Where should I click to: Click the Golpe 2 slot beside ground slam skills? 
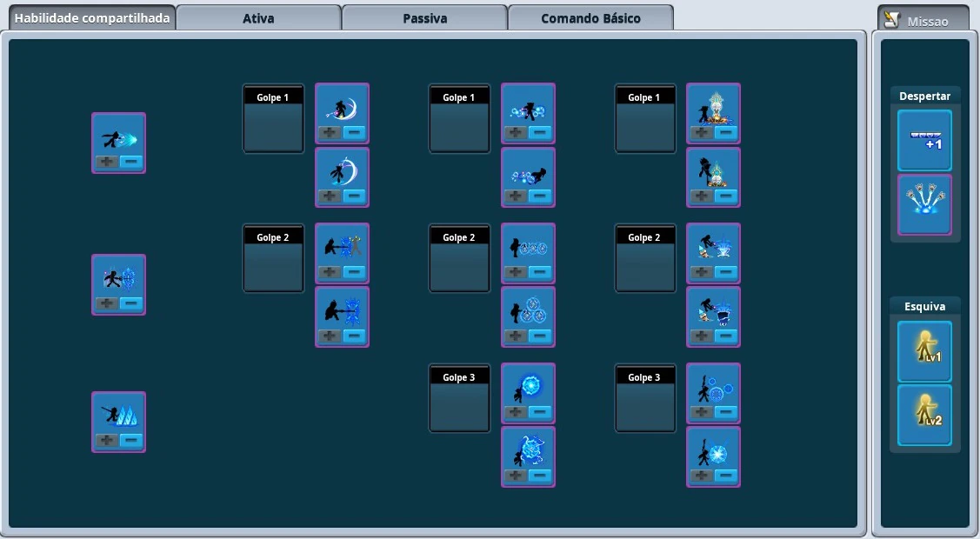[645, 258]
